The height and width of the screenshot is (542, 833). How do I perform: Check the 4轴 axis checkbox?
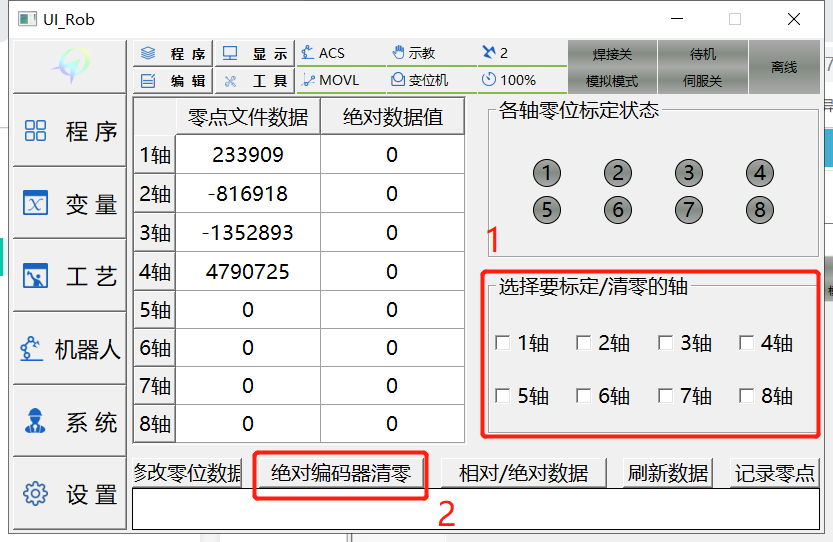pyautogui.click(x=746, y=343)
